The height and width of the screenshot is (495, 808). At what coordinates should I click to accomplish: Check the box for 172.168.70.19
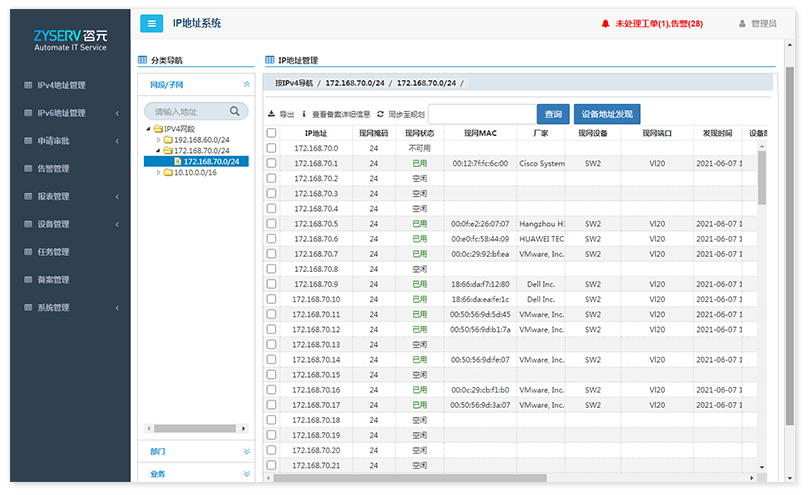[x=272, y=435]
